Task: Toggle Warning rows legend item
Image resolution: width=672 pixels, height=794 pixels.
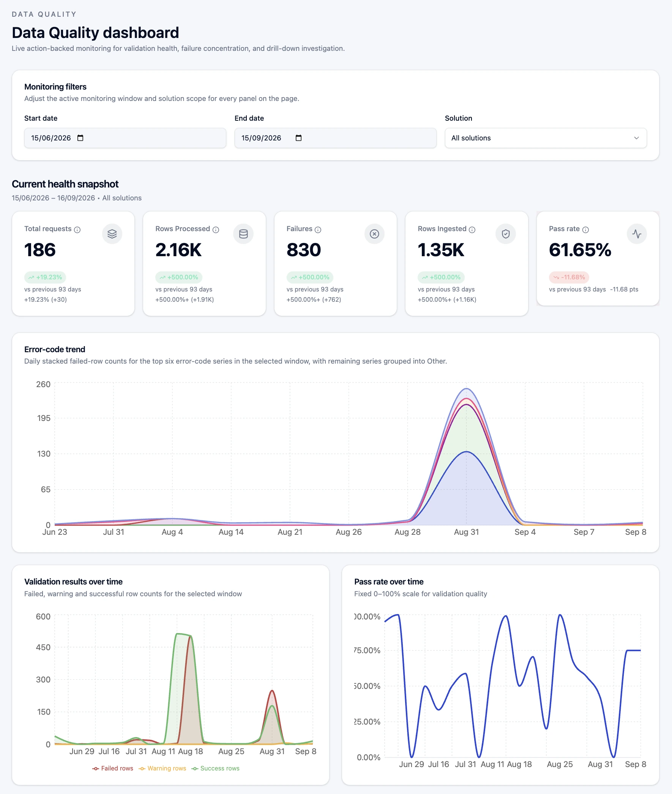Action: coord(162,769)
